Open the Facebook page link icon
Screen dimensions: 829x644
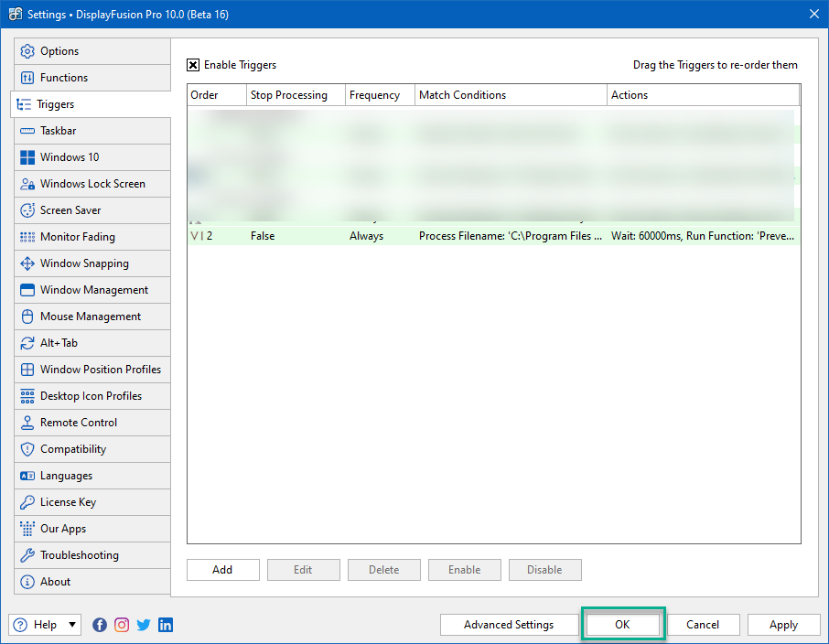point(100,625)
